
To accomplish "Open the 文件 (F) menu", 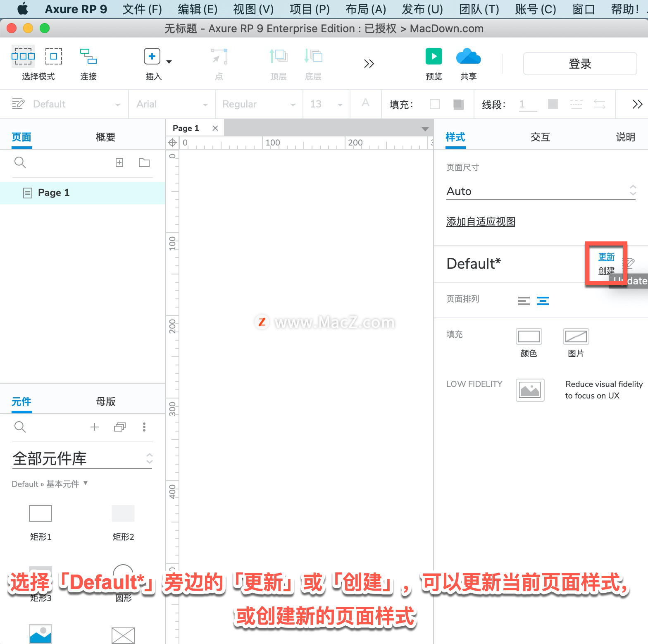I will pos(142,9).
